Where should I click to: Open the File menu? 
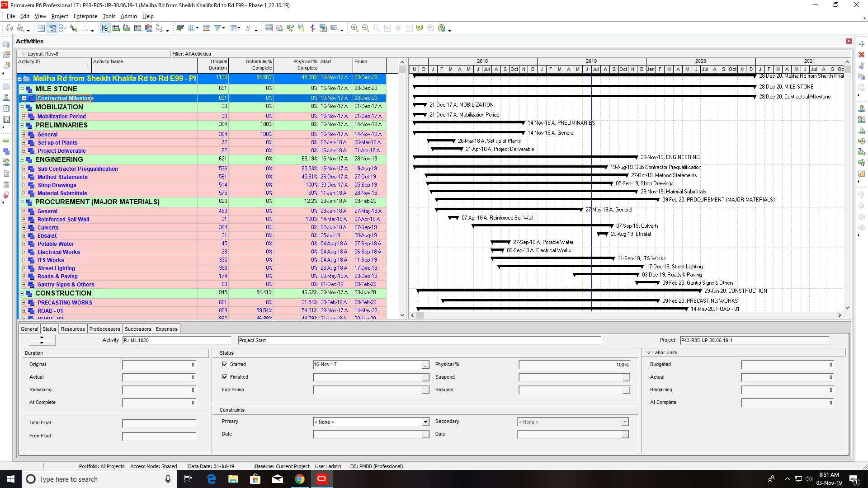click(11, 16)
